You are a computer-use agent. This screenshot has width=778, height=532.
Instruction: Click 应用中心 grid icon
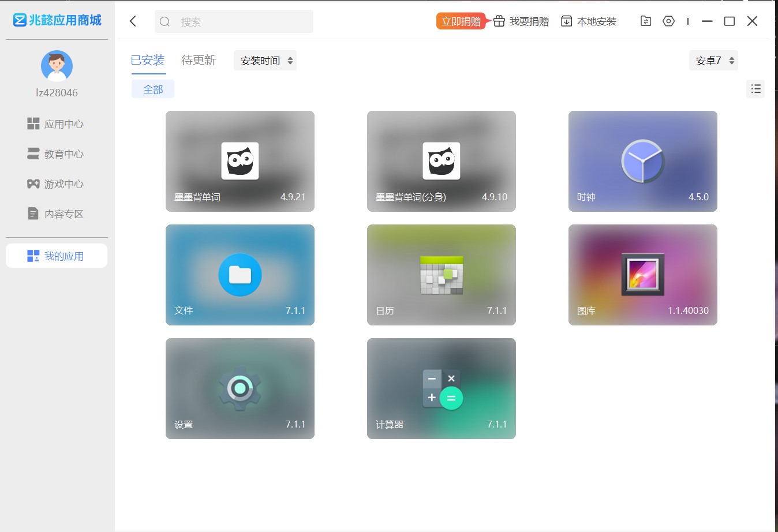coord(33,124)
